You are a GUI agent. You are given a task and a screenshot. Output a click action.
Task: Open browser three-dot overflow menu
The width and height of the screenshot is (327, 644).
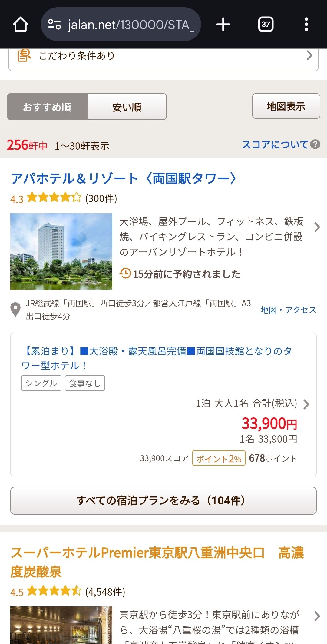[x=306, y=24]
